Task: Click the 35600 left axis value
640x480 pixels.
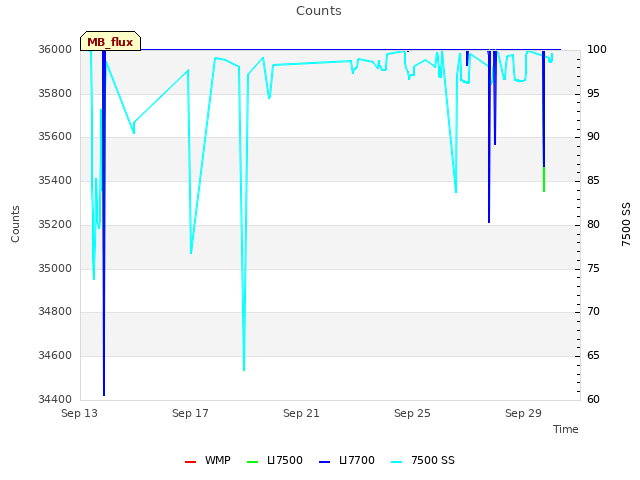Action: coord(55,137)
